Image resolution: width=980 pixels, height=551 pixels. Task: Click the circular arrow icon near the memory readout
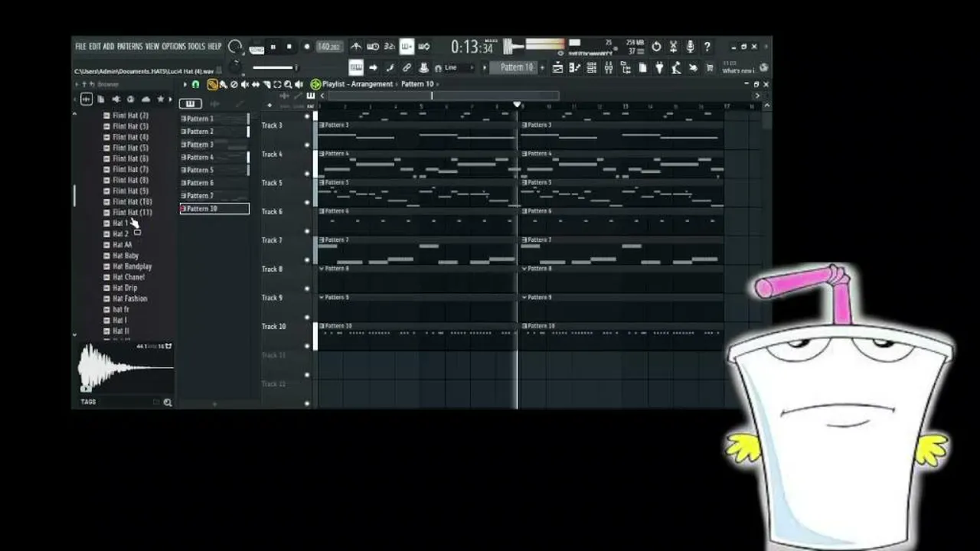pyautogui.click(x=656, y=47)
